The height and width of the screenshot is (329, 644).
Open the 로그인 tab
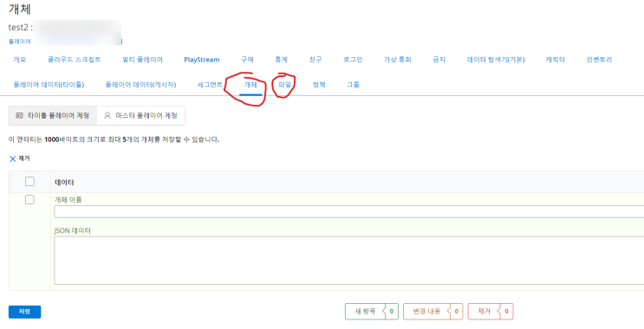click(353, 60)
